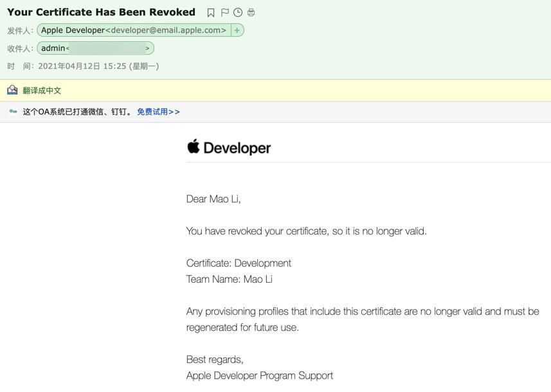Click the translate icon in yellow bar
This screenshot has height=392, width=551.
(12, 90)
